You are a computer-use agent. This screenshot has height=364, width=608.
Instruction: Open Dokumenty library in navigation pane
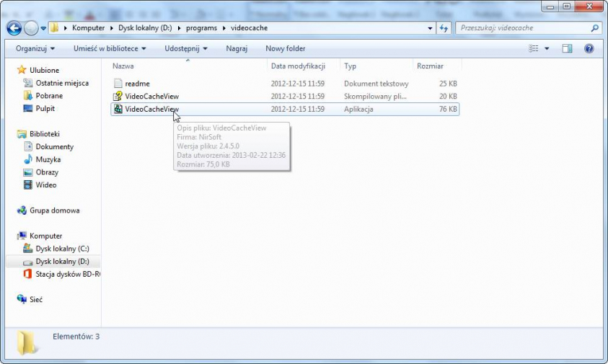click(54, 147)
